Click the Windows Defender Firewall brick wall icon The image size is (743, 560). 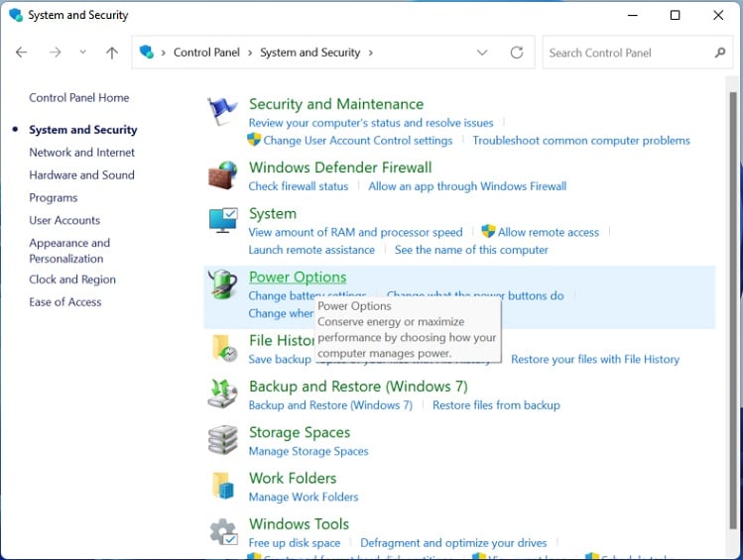[222, 174]
